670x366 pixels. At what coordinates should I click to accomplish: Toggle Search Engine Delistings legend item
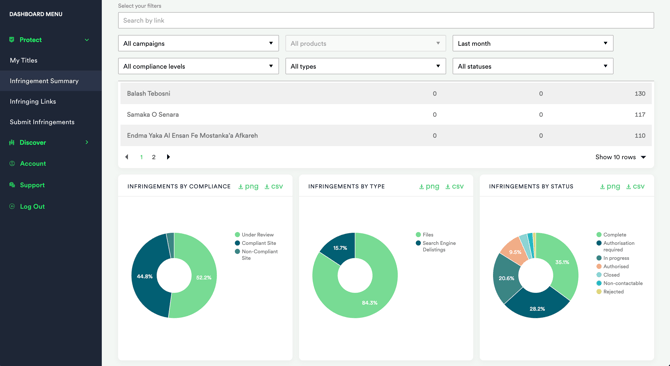coord(436,246)
